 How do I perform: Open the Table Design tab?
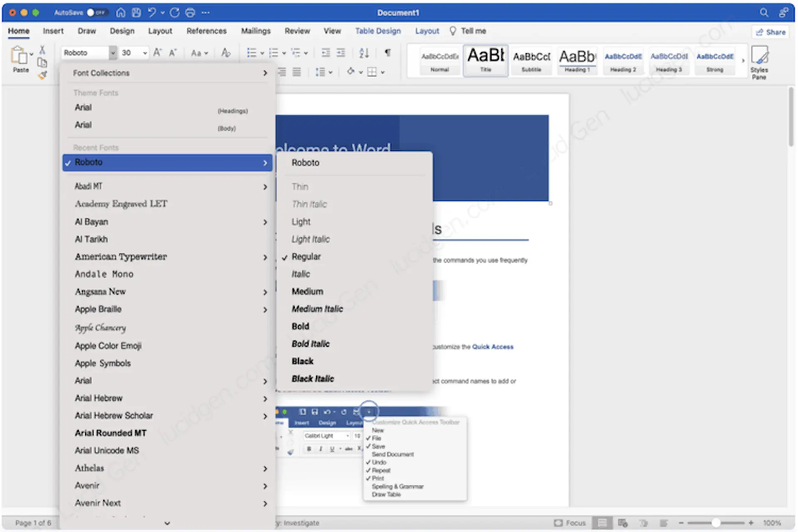(378, 31)
